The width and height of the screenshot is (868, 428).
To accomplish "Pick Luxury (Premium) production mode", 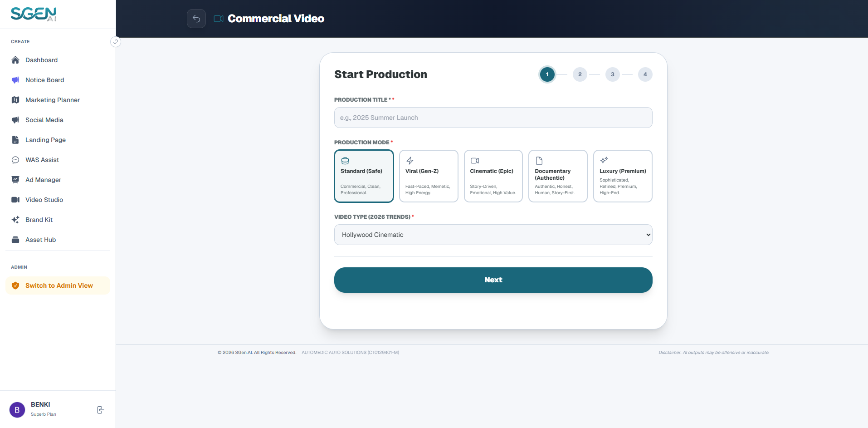I will (623, 176).
